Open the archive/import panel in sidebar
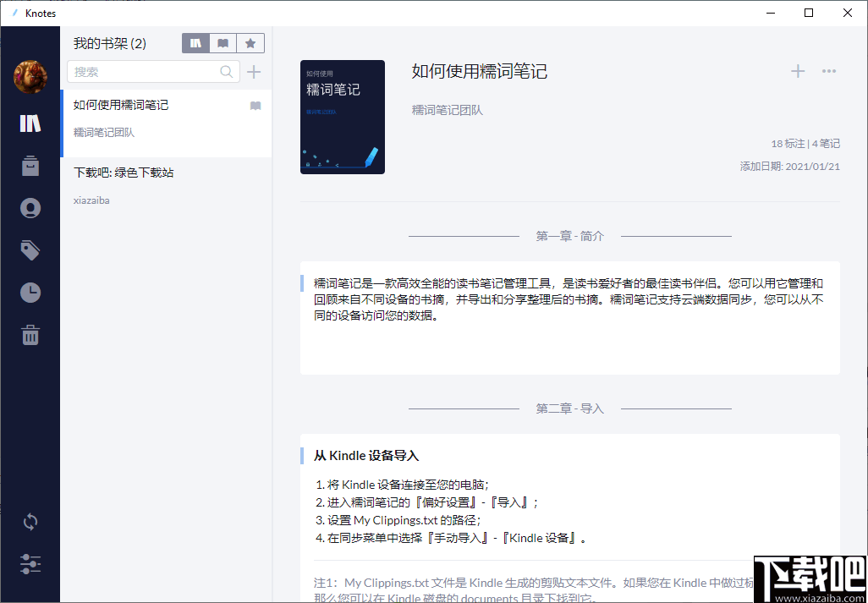The image size is (868, 603). 30,166
